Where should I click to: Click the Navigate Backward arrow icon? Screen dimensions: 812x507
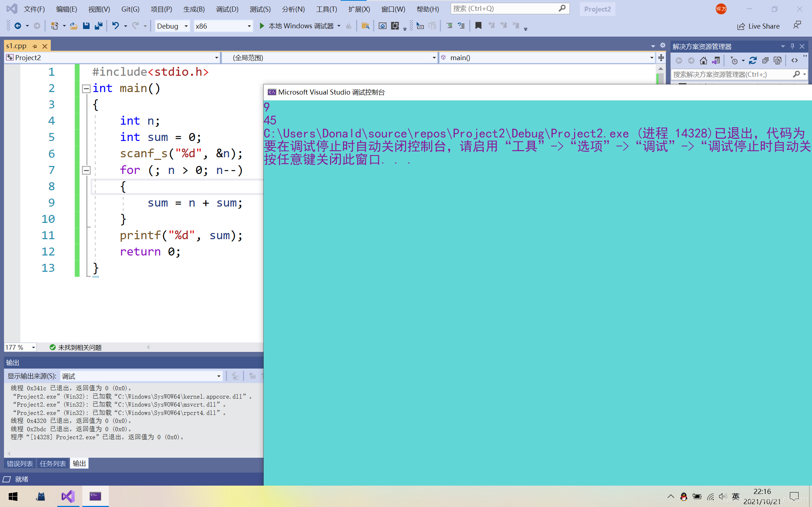coord(17,26)
